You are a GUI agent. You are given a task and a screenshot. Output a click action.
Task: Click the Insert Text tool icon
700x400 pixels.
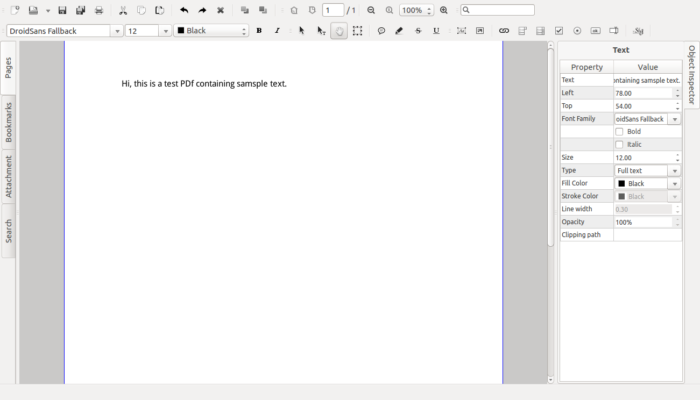point(462,30)
